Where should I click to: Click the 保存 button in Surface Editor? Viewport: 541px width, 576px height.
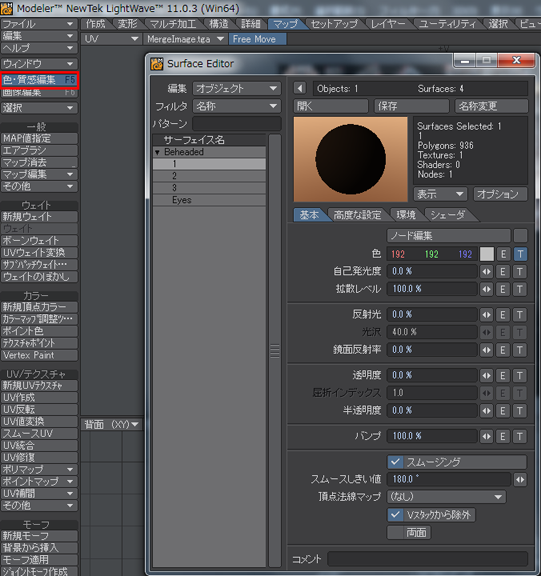pos(411,106)
